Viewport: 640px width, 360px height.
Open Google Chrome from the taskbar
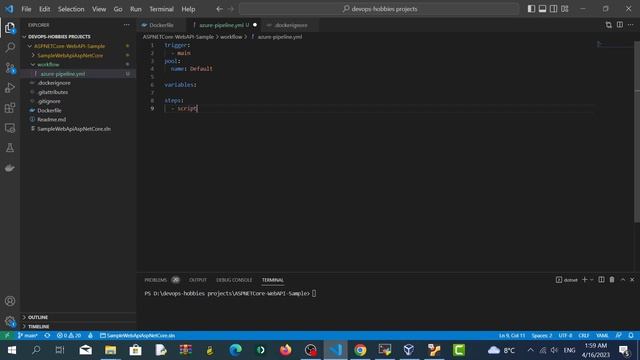pos(360,350)
